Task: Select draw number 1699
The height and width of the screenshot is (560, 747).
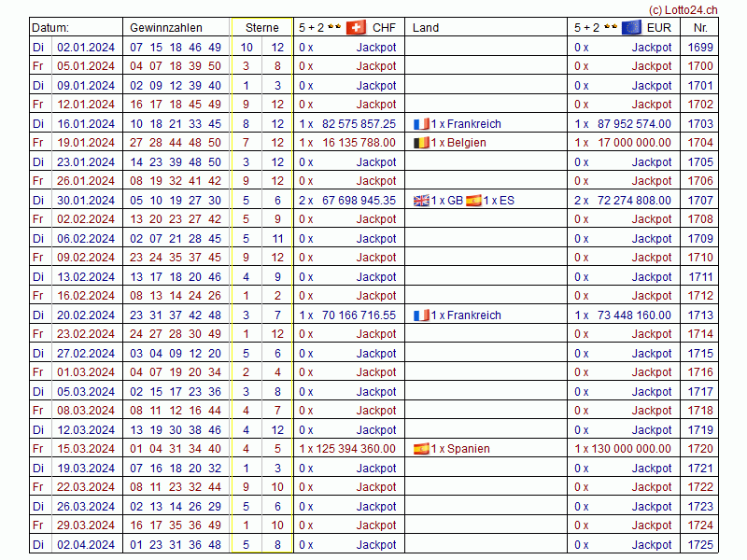Action: click(700, 48)
